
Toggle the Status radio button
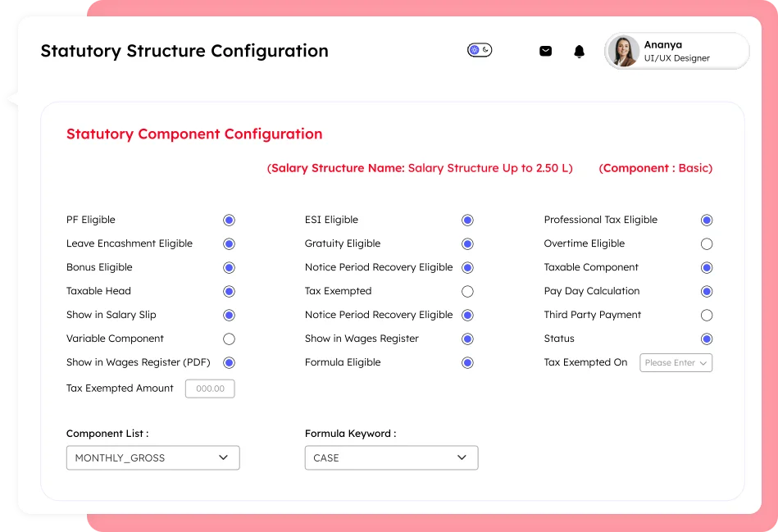tap(707, 339)
